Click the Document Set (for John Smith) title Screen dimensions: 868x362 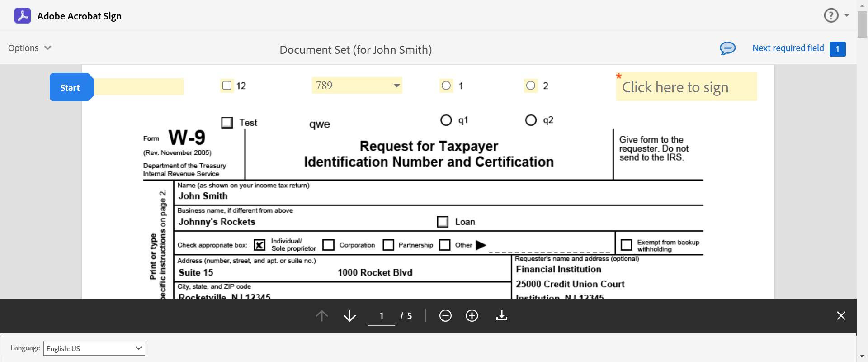356,50
